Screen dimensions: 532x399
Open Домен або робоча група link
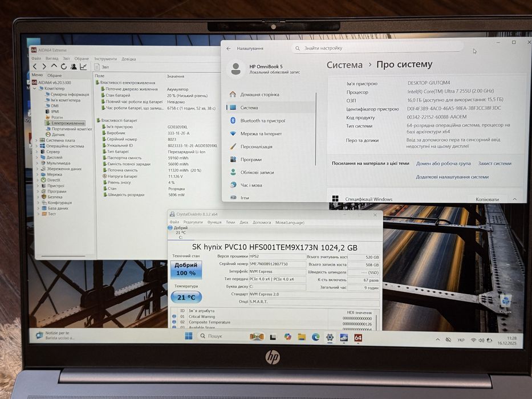(x=443, y=164)
